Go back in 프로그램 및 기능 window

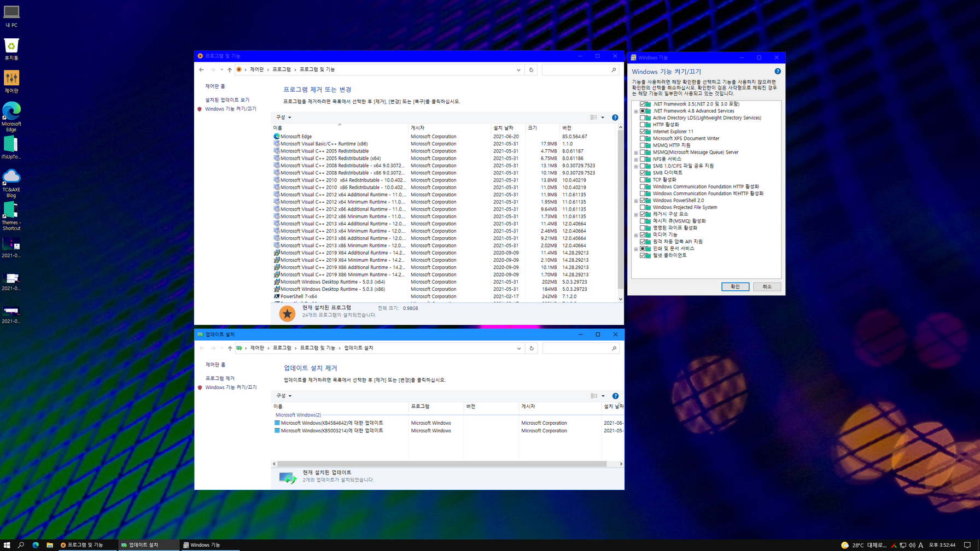[x=201, y=69]
